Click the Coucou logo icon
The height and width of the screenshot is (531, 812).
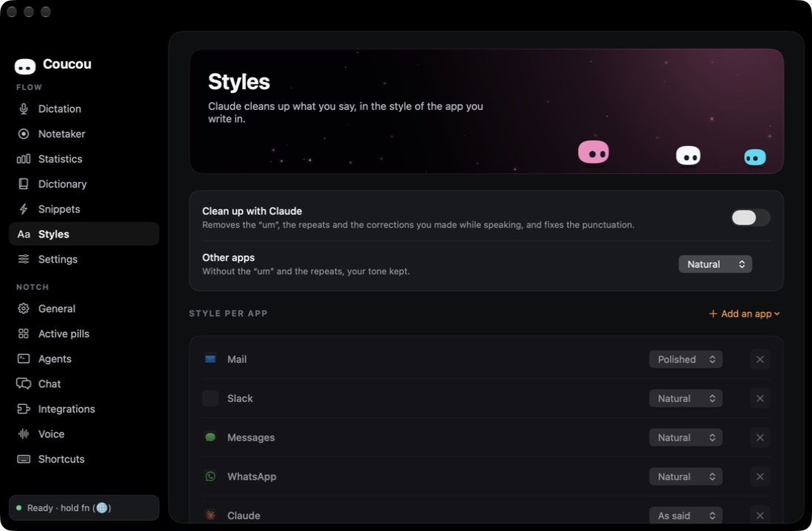click(x=25, y=66)
